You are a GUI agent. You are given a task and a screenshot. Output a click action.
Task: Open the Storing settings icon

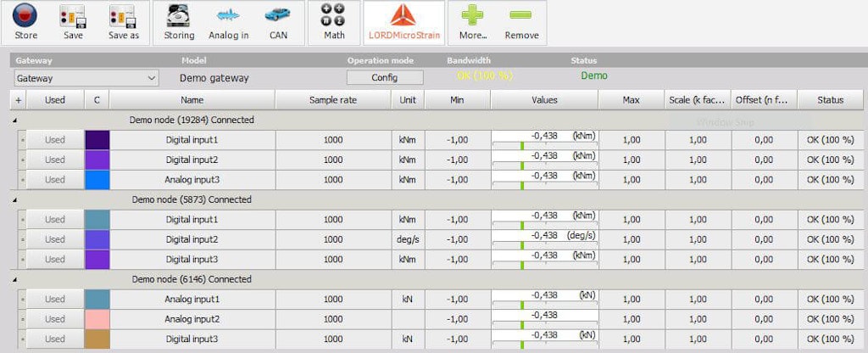[x=179, y=15]
